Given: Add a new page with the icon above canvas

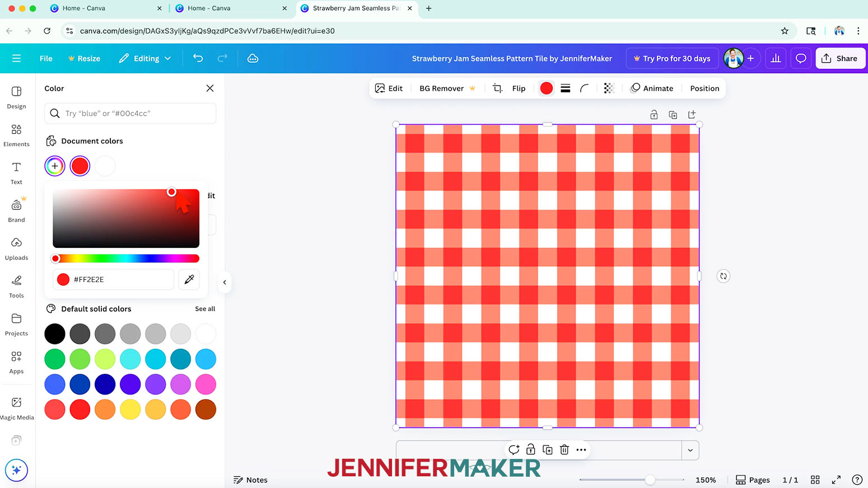Looking at the screenshot, I should pyautogui.click(x=692, y=115).
